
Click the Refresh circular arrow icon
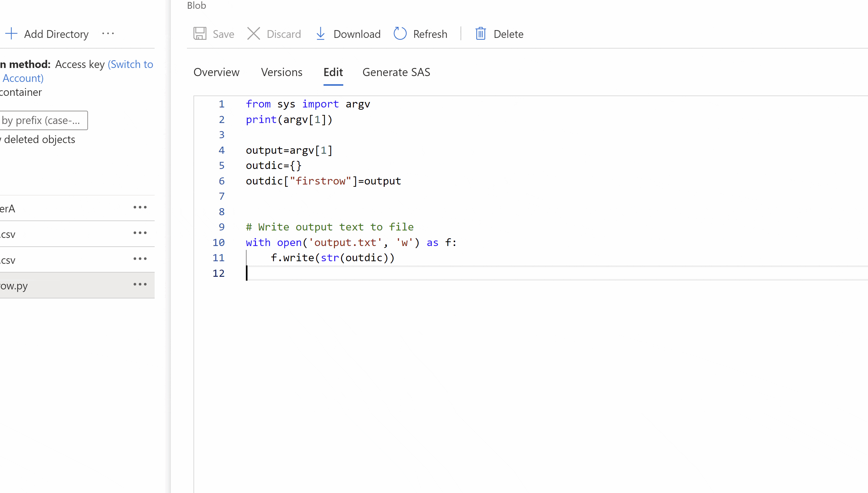(x=400, y=34)
